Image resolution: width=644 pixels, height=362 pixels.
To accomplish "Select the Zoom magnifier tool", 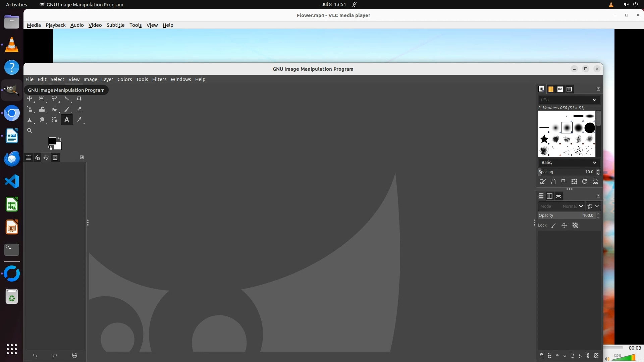I will (x=30, y=131).
